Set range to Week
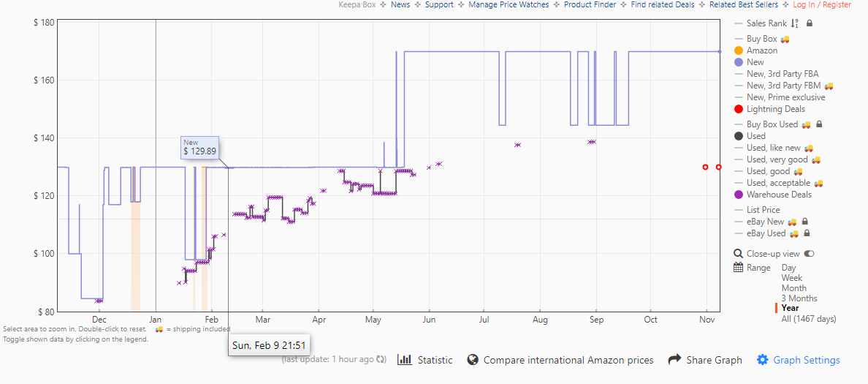This screenshot has width=868, height=384. tap(791, 278)
